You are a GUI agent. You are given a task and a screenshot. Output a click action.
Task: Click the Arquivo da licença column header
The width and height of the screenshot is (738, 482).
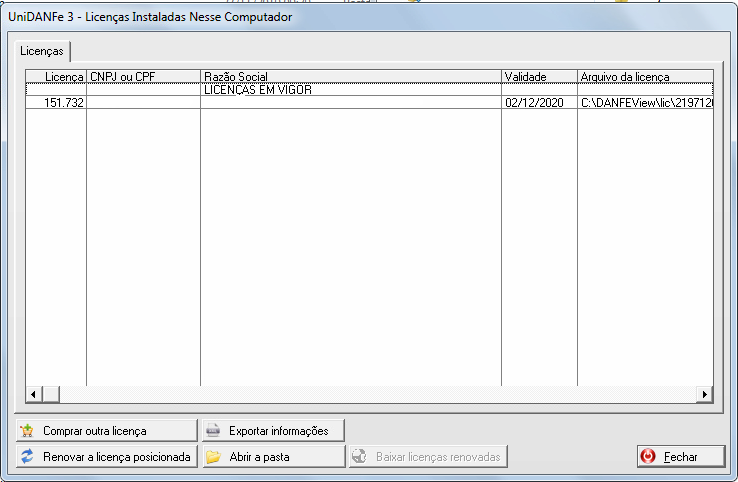pos(645,76)
